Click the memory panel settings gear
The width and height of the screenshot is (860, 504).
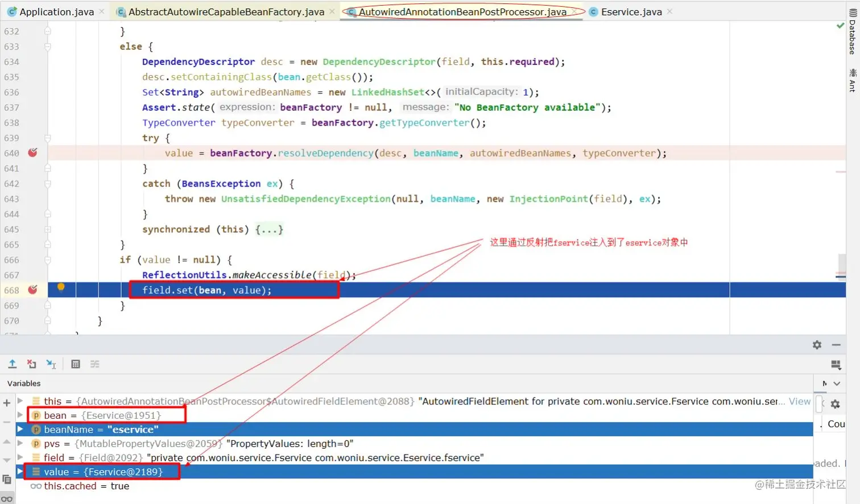(x=835, y=404)
